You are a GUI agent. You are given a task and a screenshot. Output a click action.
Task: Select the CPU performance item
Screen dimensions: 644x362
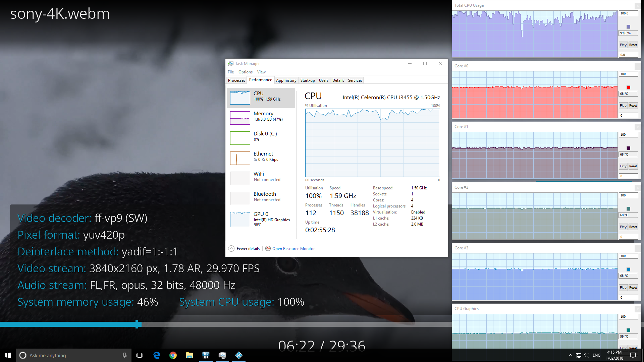tap(261, 98)
